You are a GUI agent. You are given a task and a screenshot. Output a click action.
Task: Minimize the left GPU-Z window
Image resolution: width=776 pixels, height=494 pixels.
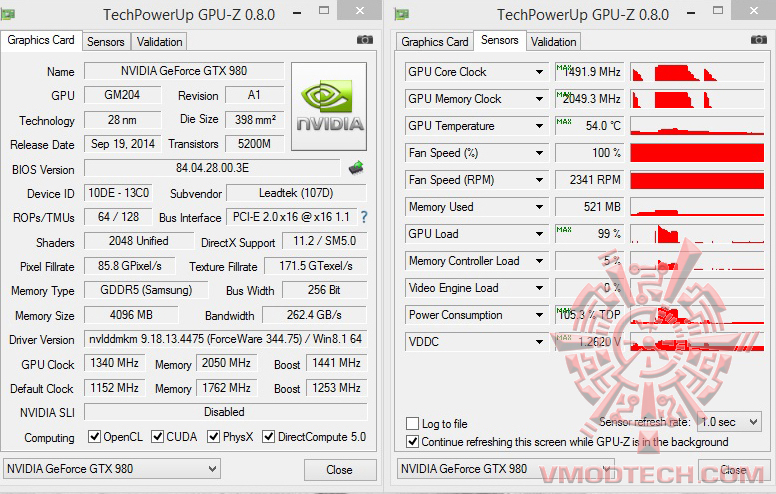tap(297, 12)
